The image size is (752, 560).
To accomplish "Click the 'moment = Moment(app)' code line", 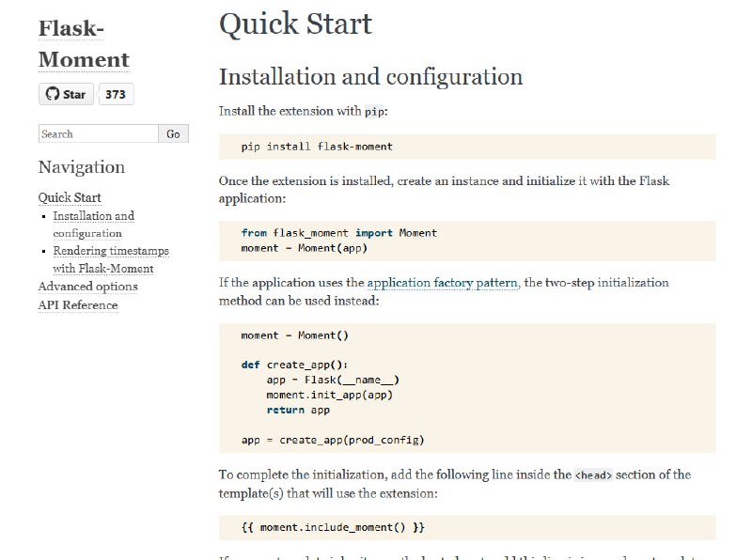I will click(x=304, y=248).
